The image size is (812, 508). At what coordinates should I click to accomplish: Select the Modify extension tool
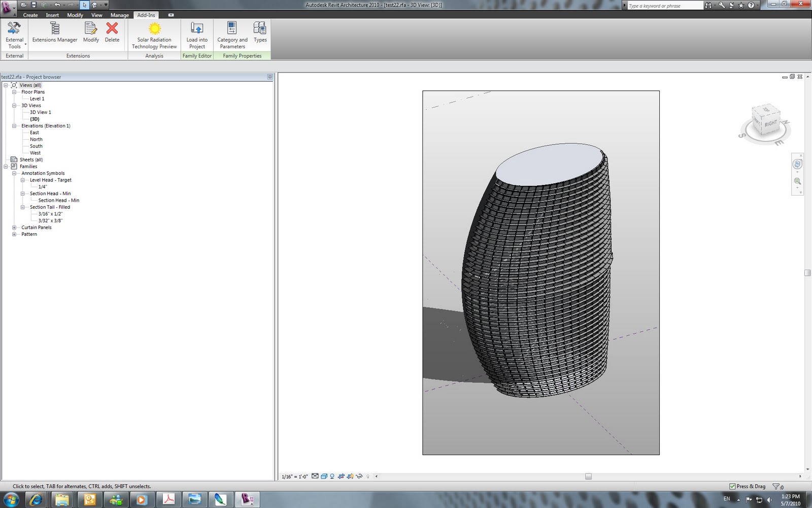[x=91, y=34]
